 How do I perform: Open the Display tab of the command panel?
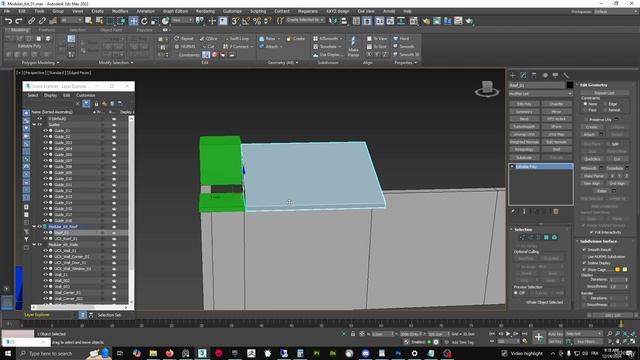556,75
